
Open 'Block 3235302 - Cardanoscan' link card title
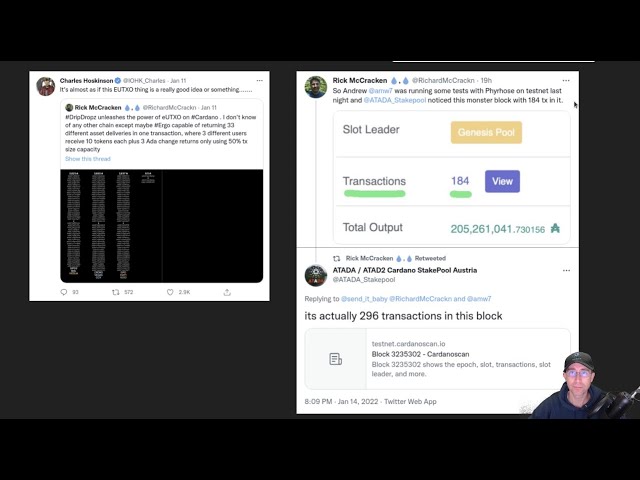[420, 354]
